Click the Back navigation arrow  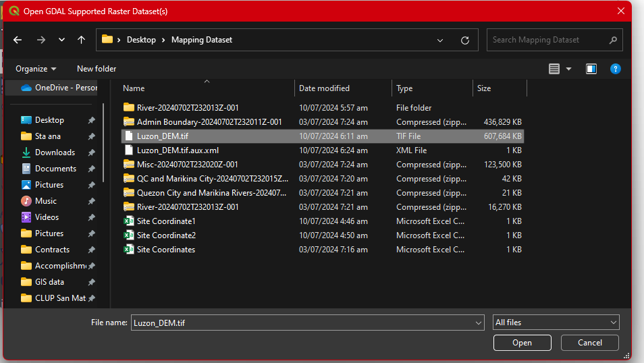point(18,40)
